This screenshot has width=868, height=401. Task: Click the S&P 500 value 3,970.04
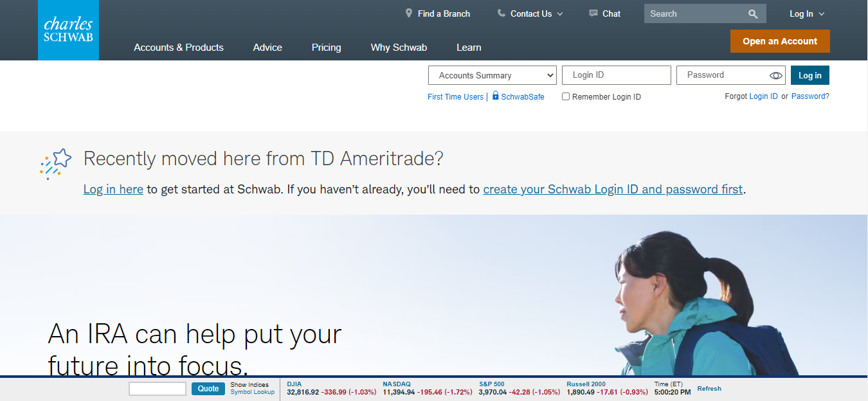click(x=493, y=392)
